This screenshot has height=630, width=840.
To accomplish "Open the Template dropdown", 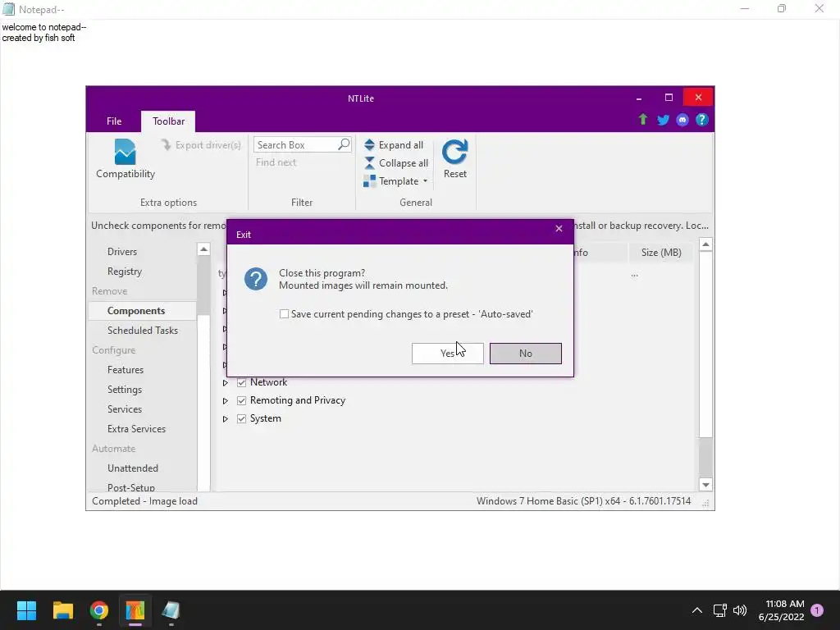I will (396, 181).
